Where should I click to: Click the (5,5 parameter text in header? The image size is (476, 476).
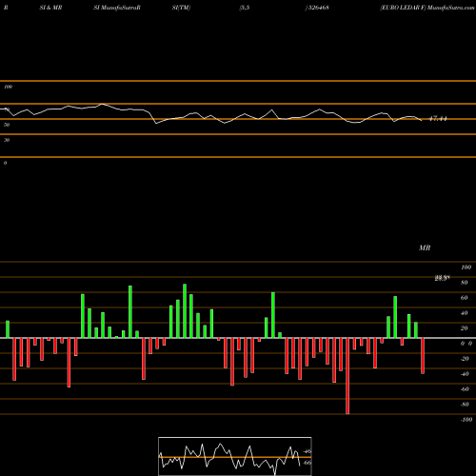coord(245,8)
